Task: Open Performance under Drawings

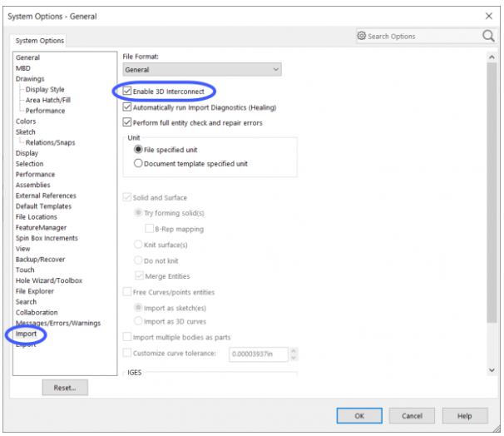Action: click(45, 111)
